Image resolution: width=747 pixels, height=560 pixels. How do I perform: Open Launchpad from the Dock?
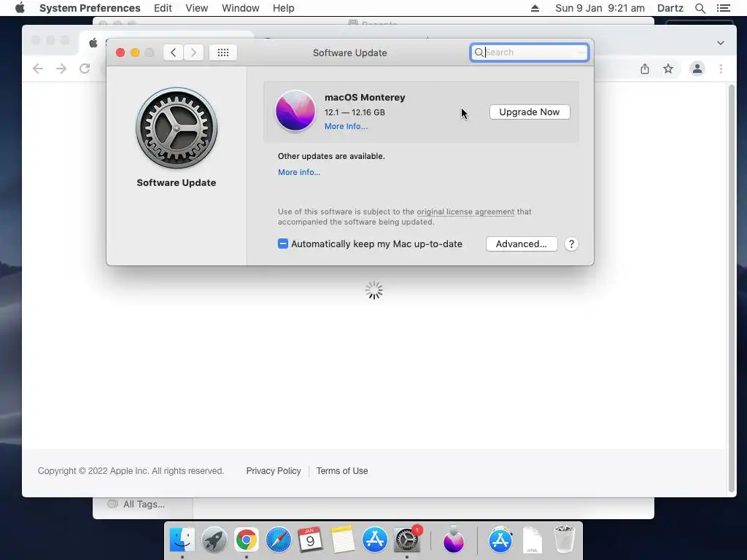(x=214, y=540)
